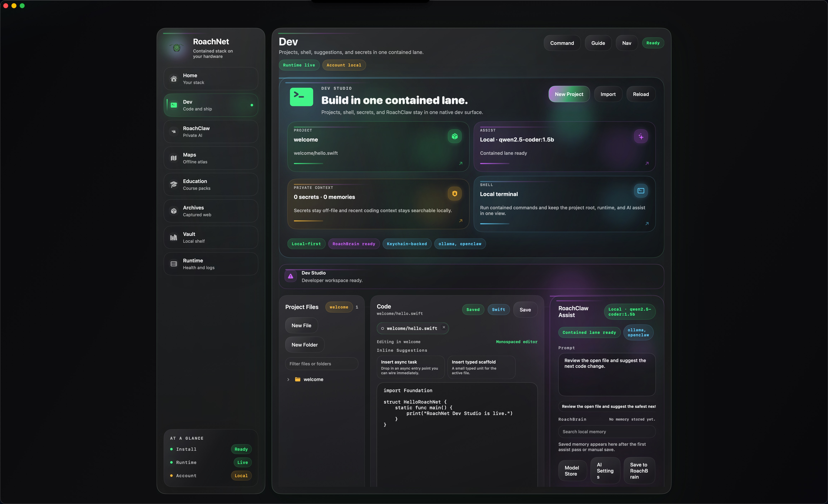This screenshot has height=504, width=828.
Task: Click the RoachNet logo icon in the sidebar
Action: (176, 48)
